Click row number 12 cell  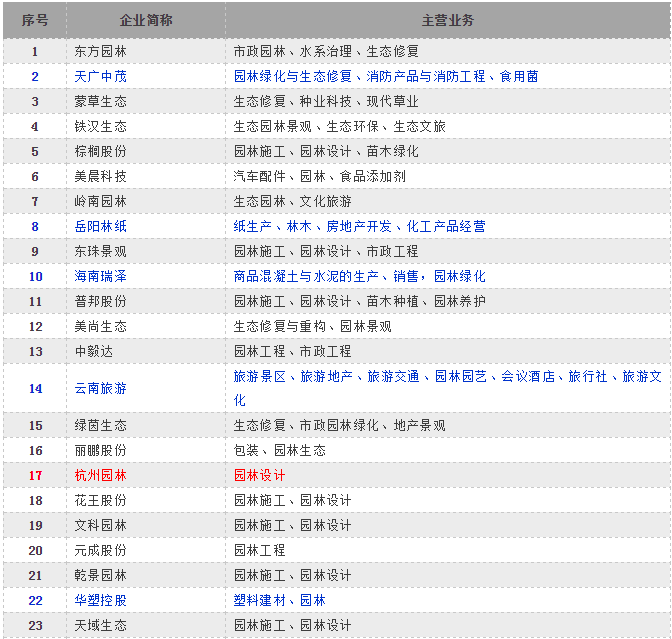[x=35, y=326]
